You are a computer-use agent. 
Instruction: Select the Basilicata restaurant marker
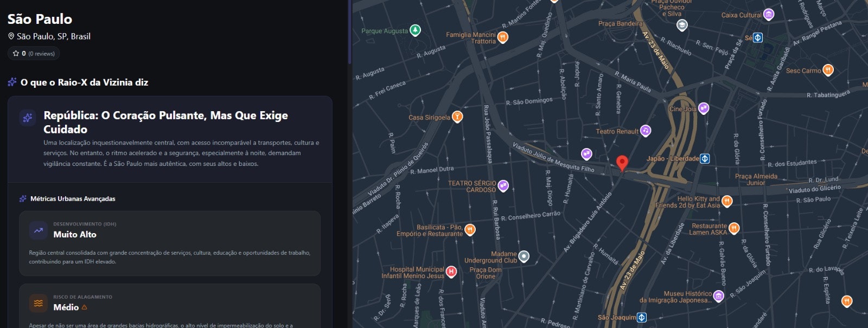click(x=470, y=230)
